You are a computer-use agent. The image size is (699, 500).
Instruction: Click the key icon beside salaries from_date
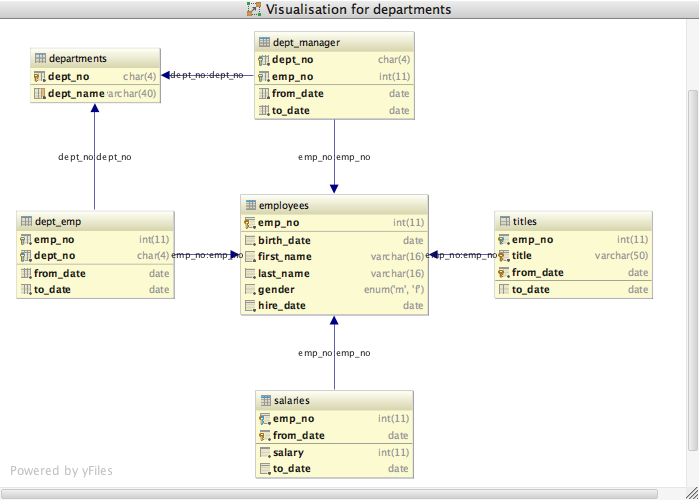pyautogui.click(x=265, y=435)
